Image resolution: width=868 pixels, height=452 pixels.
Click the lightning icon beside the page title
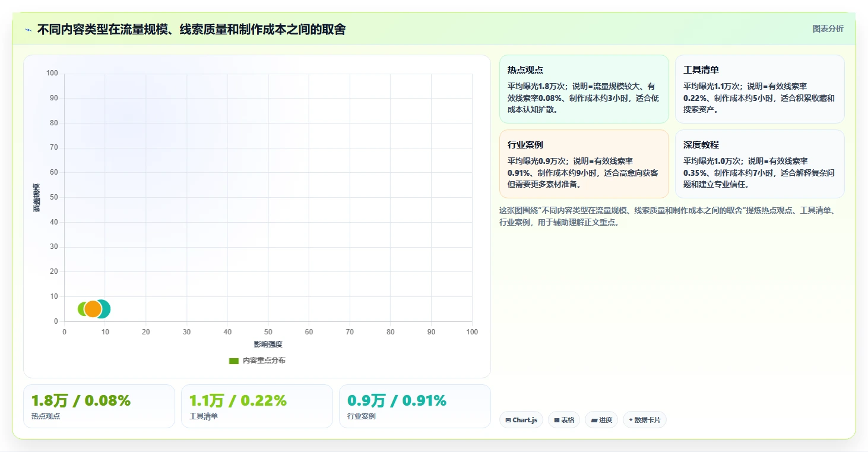tap(28, 30)
